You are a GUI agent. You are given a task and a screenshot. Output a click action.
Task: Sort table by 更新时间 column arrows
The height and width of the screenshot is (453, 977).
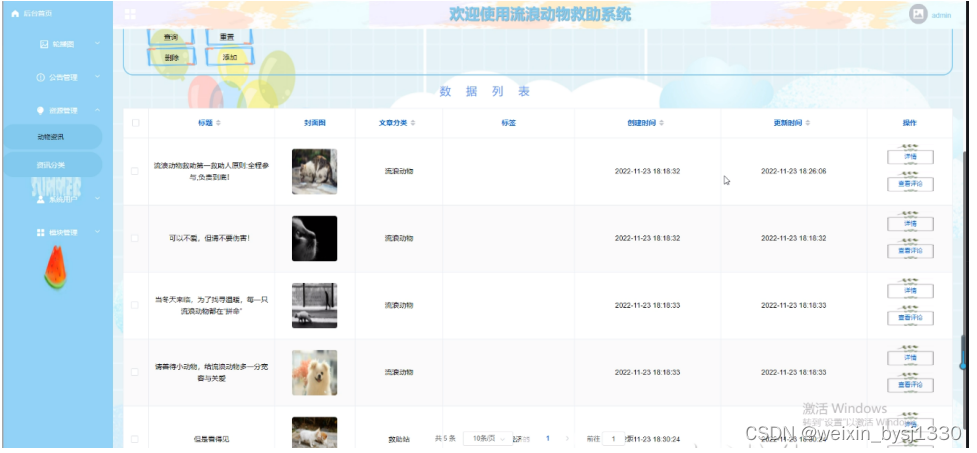[808, 123]
